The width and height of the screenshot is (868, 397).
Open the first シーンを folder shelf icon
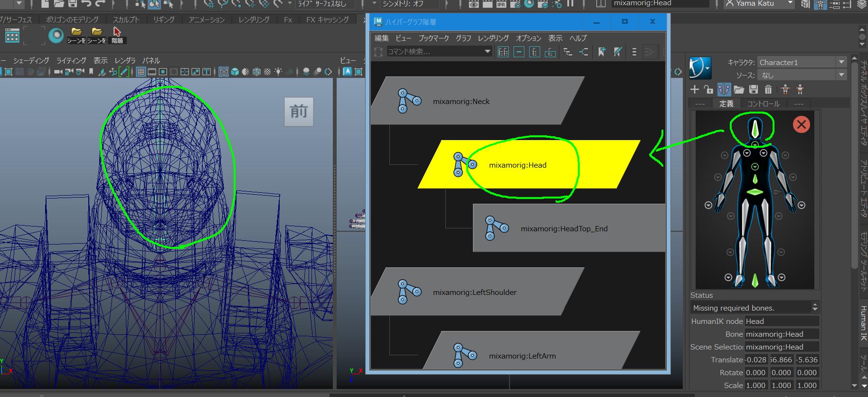click(76, 35)
